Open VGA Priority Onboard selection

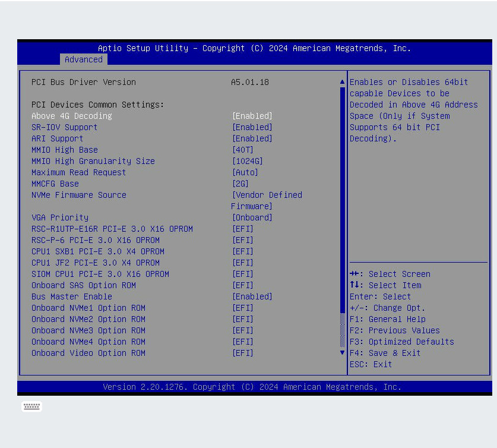click(x=252, y=217)
